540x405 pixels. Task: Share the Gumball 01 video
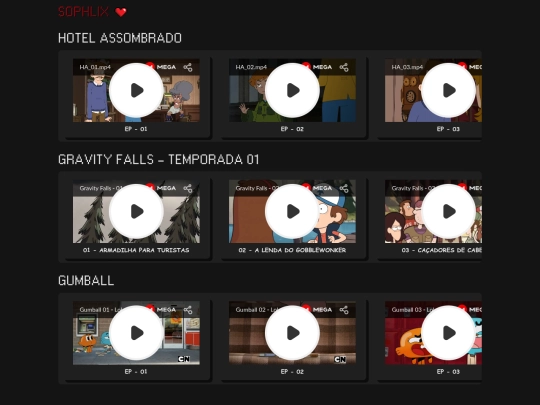[188, 310]
